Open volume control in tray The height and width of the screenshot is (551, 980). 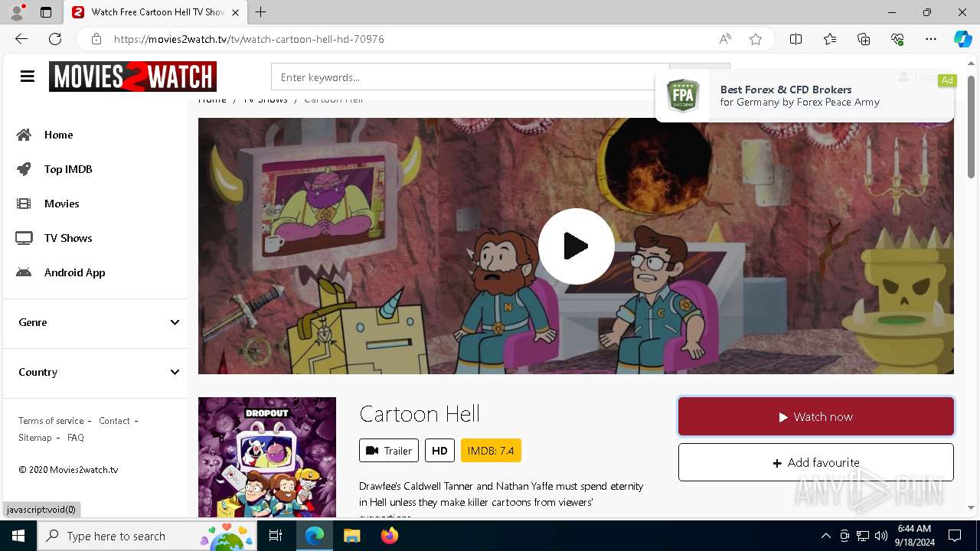click(881, 536)
